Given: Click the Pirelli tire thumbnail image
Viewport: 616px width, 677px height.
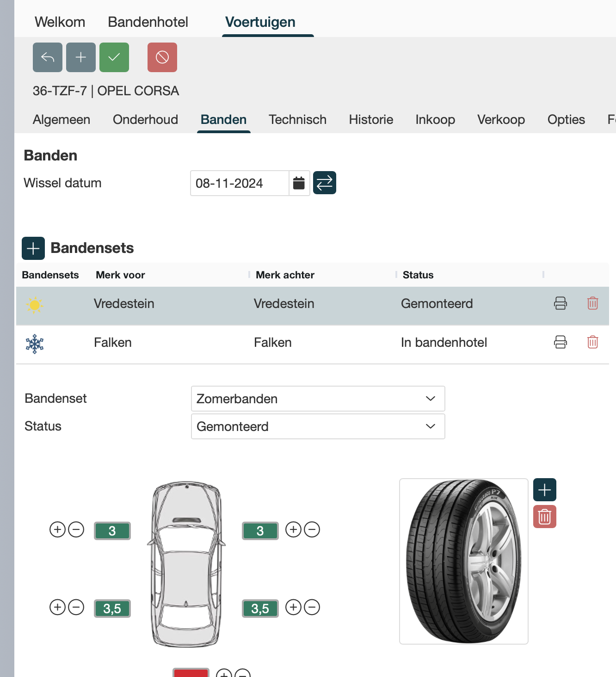Looking at the screenshot, I should (x=463, y=561).
